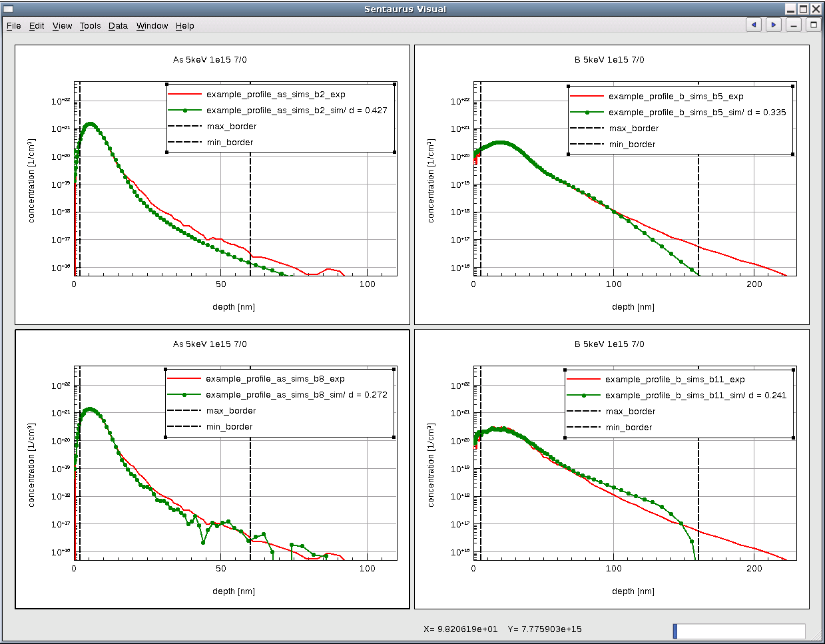The height and width of the screenshot is (644, 825).
Task: Click the green line marker beside b11_sim legend entry
Action: [584, 396]
